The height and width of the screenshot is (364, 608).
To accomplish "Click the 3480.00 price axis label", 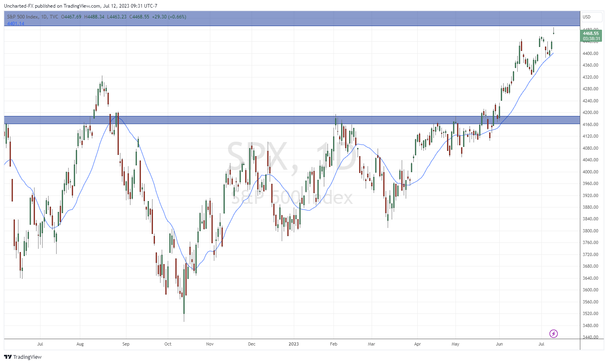I will pos(590,325).
